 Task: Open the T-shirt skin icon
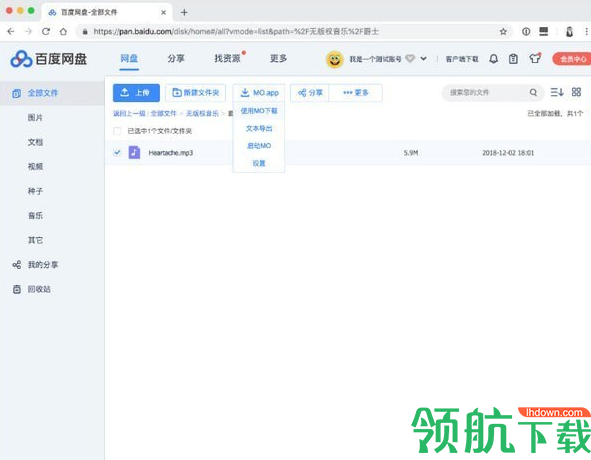point(535,58)
